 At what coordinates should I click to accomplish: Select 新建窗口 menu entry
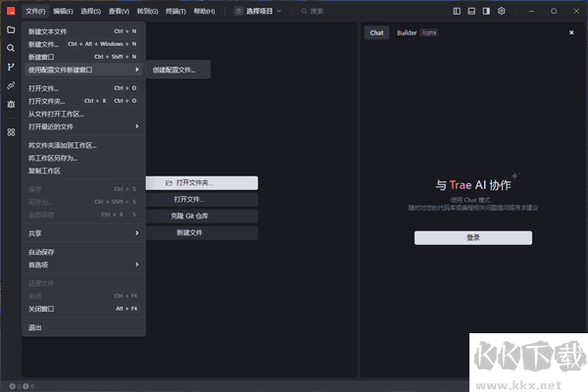coord(83,57)
